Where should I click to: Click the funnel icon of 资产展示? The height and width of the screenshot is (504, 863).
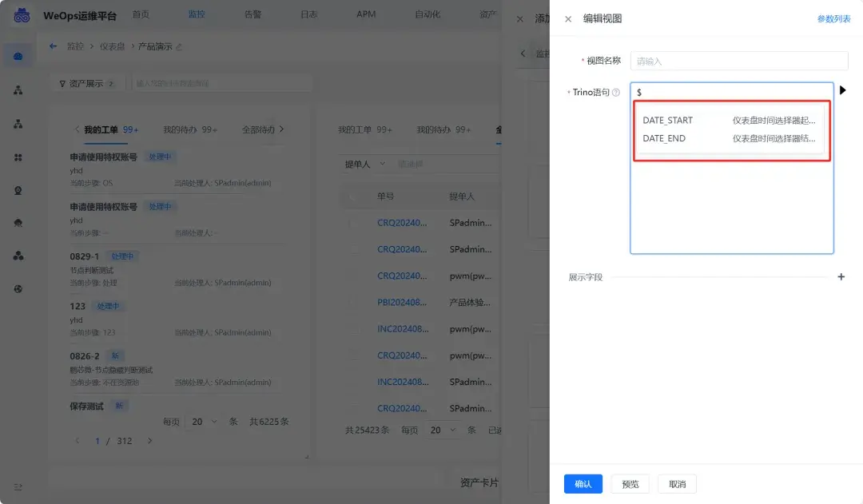pyautogui.click(x=62, y=84)
